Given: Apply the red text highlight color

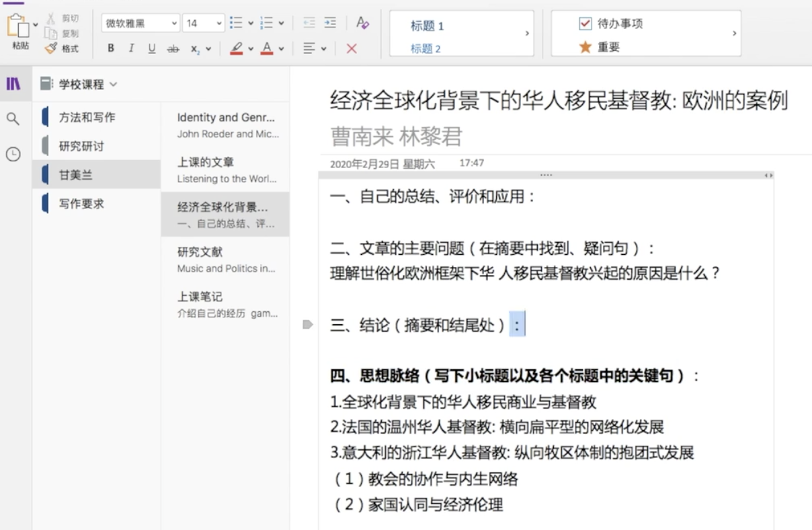Looking at the screenshot, I should (236, 48).
